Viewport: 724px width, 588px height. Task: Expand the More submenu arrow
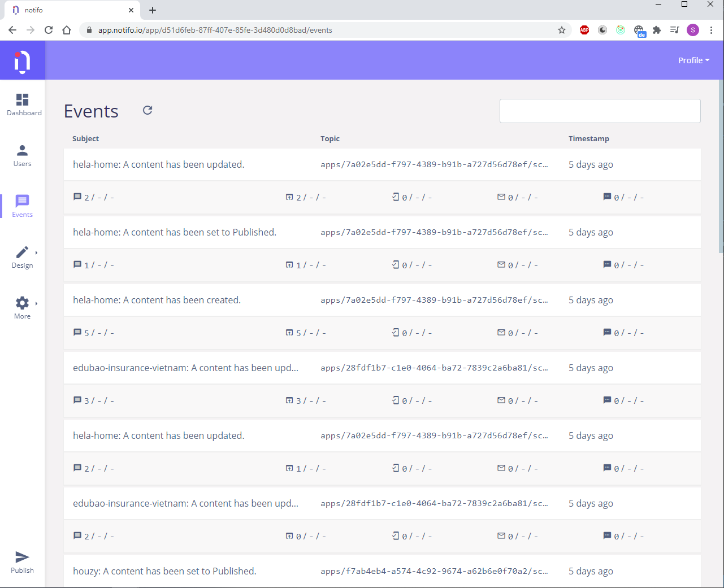tap(37, 303)
